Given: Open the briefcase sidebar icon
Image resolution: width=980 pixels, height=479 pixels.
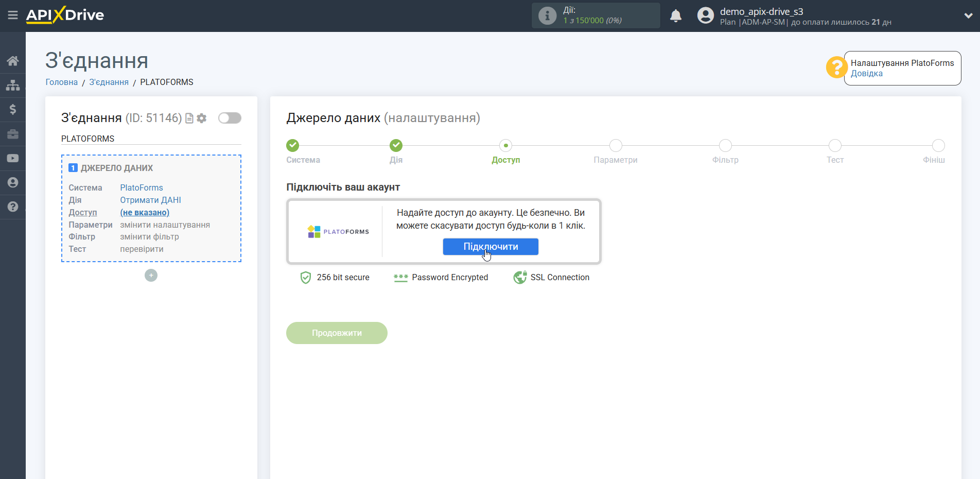Looking at the screenshot, I should click(x=13, y=134).
